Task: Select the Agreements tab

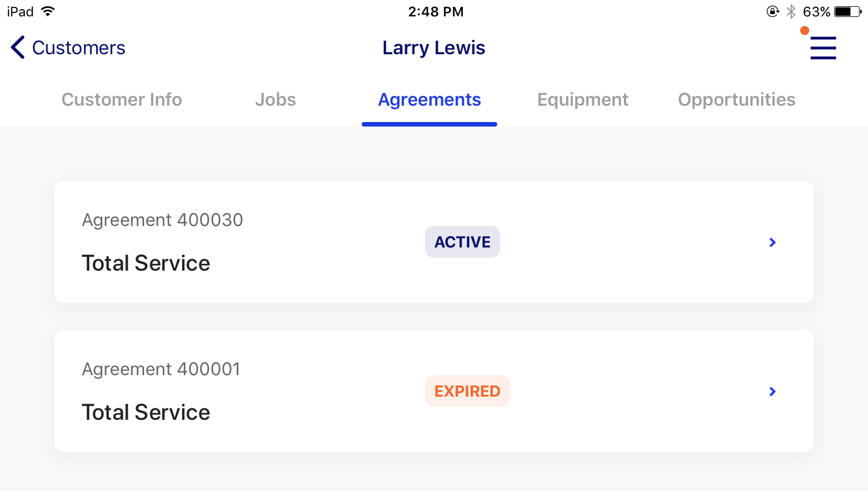Action: click(x=429, y=99)
